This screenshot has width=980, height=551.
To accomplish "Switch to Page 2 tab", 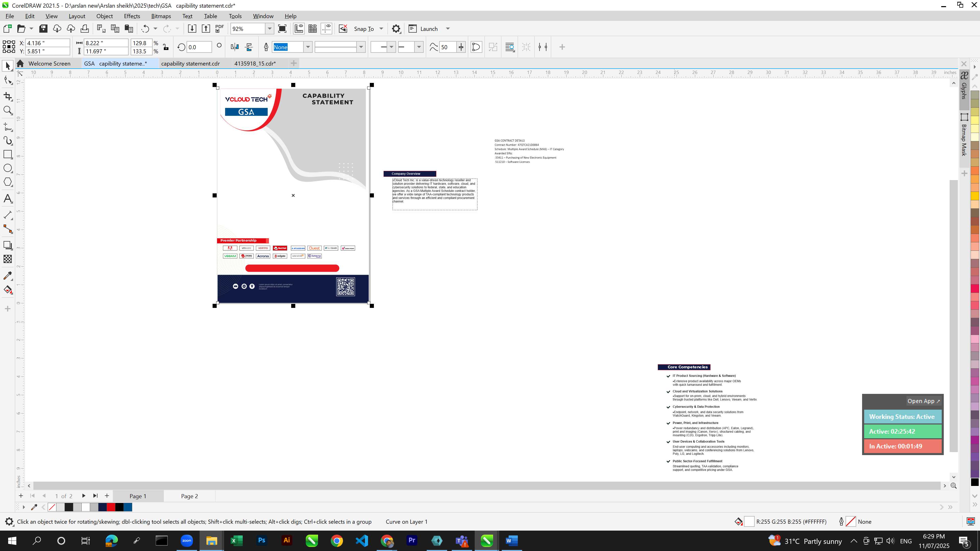I will (189, 496).
